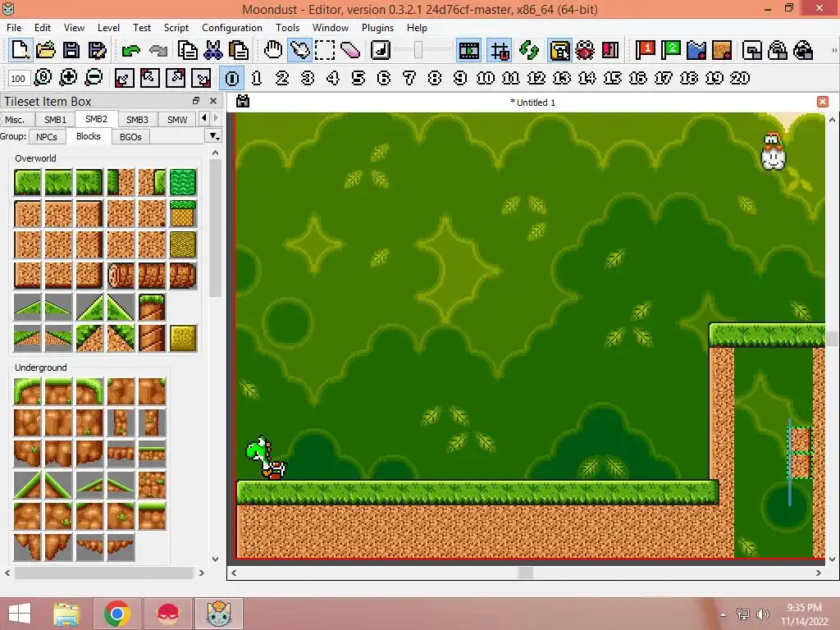Toggle the grid snap icon
The height and width of the screenshot is (630, 840).
pyautogui.click(x=500, y=50)
